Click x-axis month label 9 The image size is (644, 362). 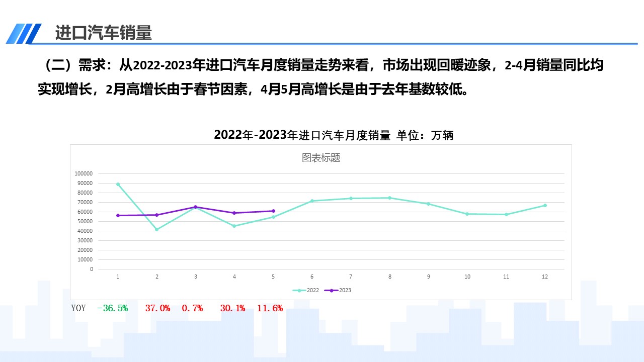[429, 277]
